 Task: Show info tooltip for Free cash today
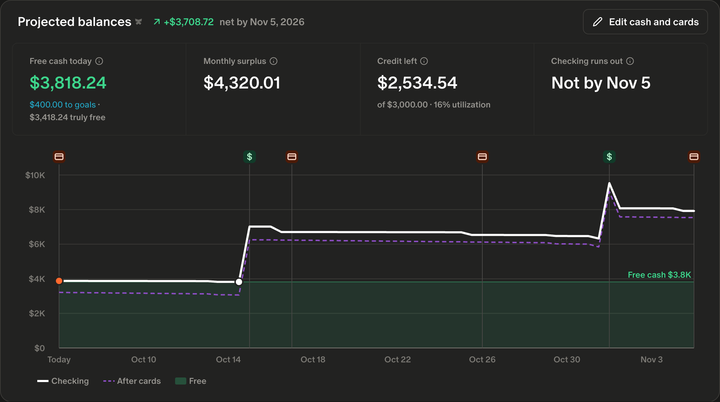[99, 61]
